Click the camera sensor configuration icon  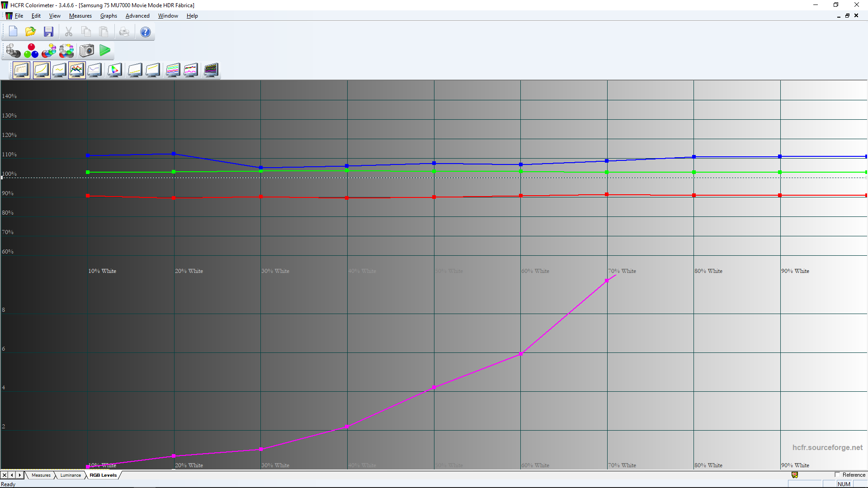[x=87, y=51]
